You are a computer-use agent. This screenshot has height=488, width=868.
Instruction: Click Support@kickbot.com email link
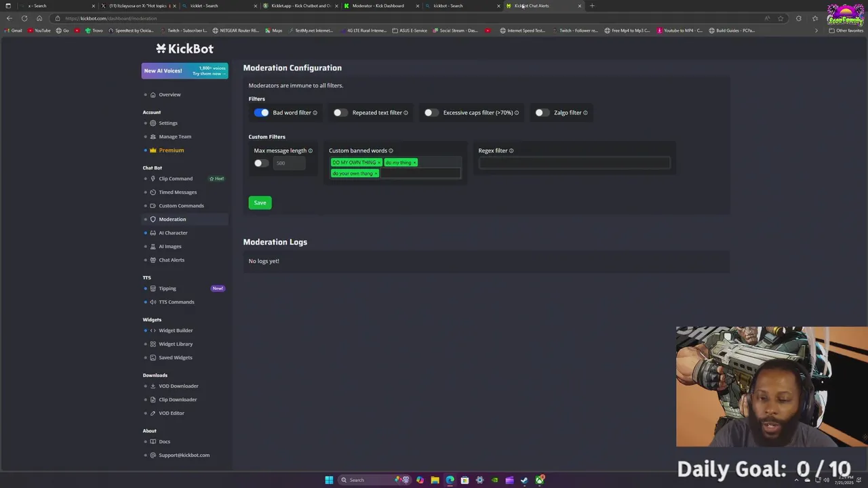(184, 455)
